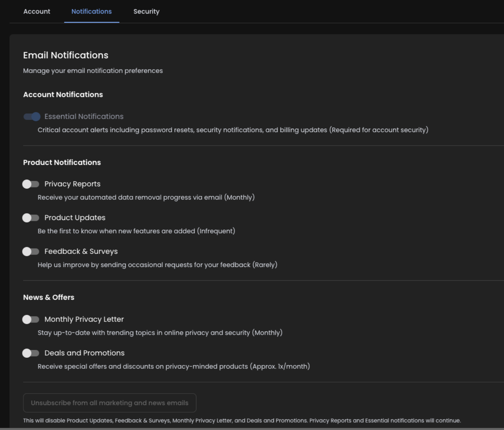
Task: Enable the Deals and Promotions switch
Action: (31, 353)
